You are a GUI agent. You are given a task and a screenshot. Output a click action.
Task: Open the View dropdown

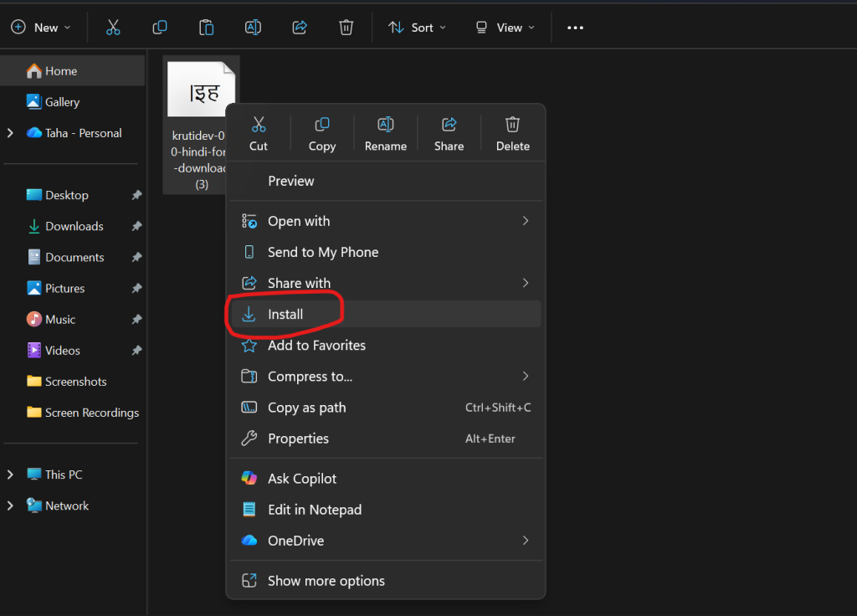(505, 28)
